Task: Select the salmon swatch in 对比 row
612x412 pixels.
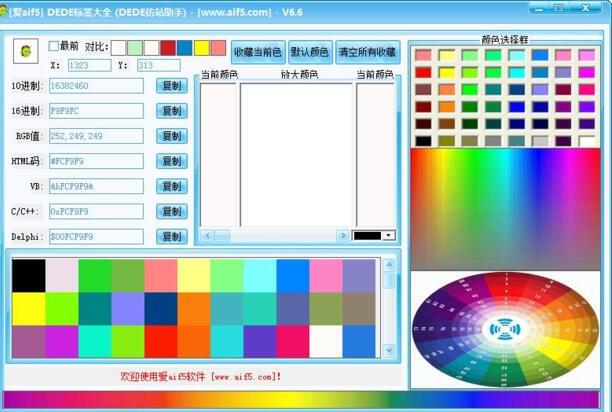Action: coord(218,48)
